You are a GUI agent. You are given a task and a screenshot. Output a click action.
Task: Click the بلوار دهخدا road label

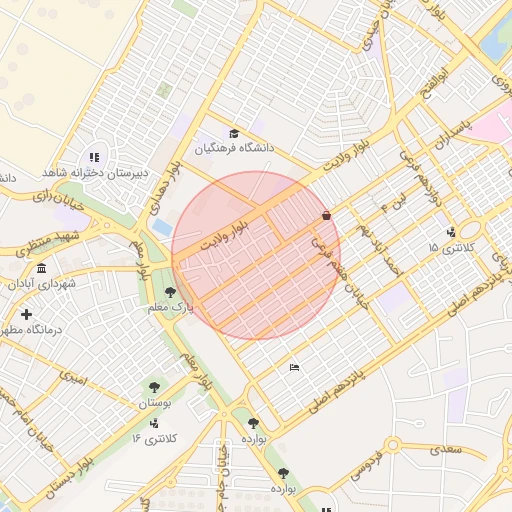pyautogui.click(x=165, y=188)
